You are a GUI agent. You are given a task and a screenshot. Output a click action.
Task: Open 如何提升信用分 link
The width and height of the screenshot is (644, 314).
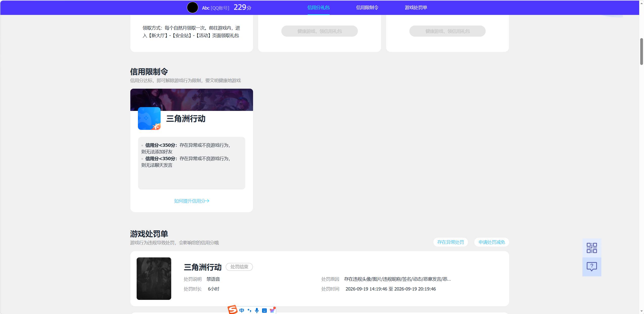192,201
